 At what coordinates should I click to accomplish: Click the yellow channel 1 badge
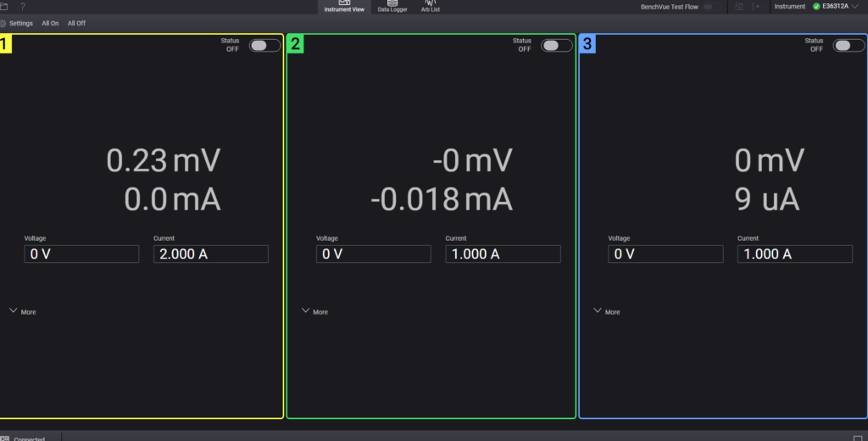(x=5, y=44)
